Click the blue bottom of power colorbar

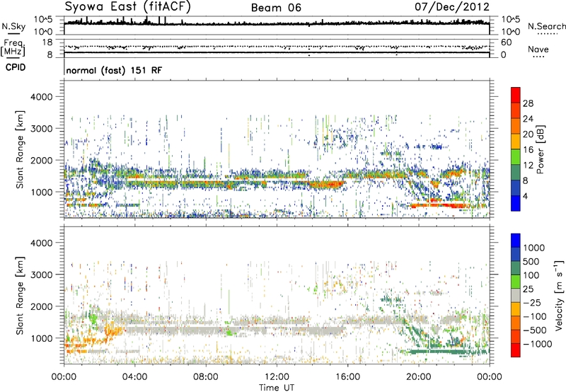pyautogui.click(x=516, y=203)
